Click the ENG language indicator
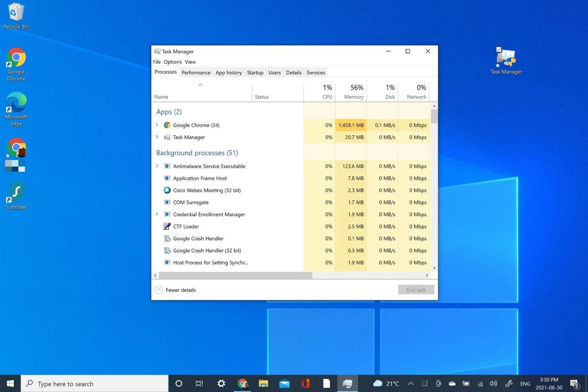This screenshot has width=588, height=392. (525, 384)
